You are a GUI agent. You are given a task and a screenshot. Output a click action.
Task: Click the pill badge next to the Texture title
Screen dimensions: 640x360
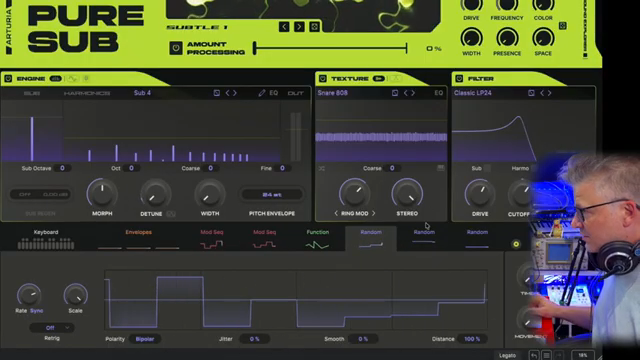tap(378, 78)
